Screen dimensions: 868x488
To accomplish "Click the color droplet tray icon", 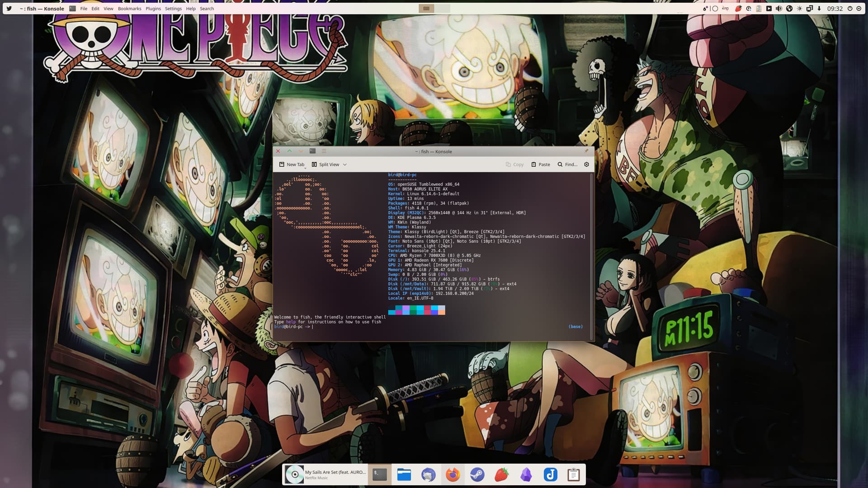I will pyautogui.click(x=705, y=9).
